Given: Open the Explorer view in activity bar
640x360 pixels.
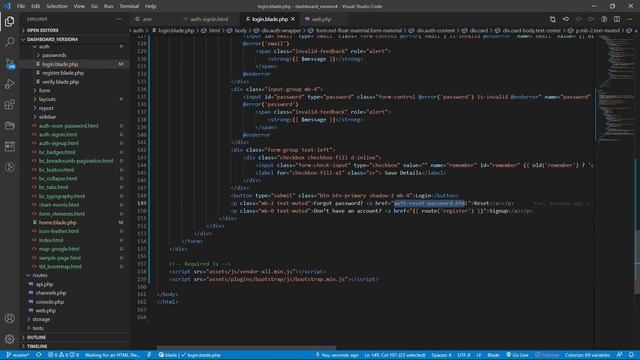Looking at the screenshot, I should coord(9,21).
